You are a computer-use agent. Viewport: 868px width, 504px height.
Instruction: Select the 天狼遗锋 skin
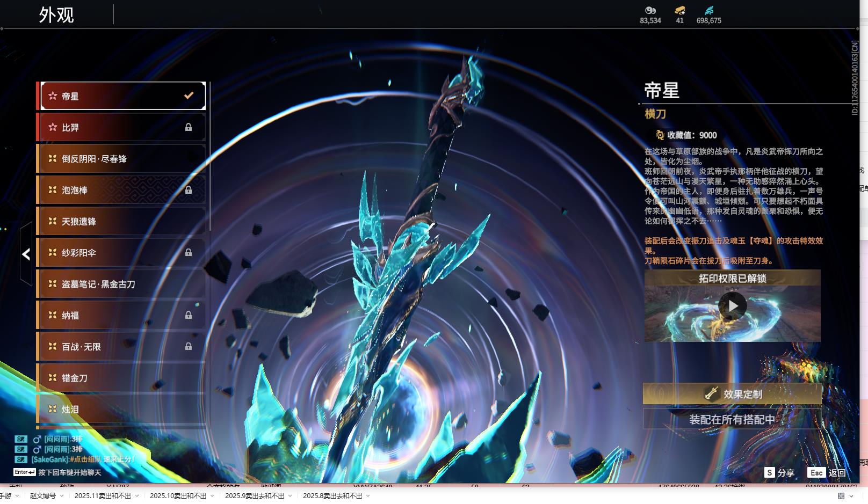(x=121, y=221)
